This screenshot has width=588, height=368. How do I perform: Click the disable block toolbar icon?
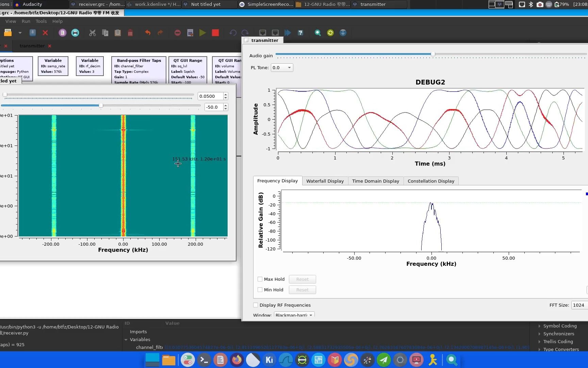[x=275, y=33]
